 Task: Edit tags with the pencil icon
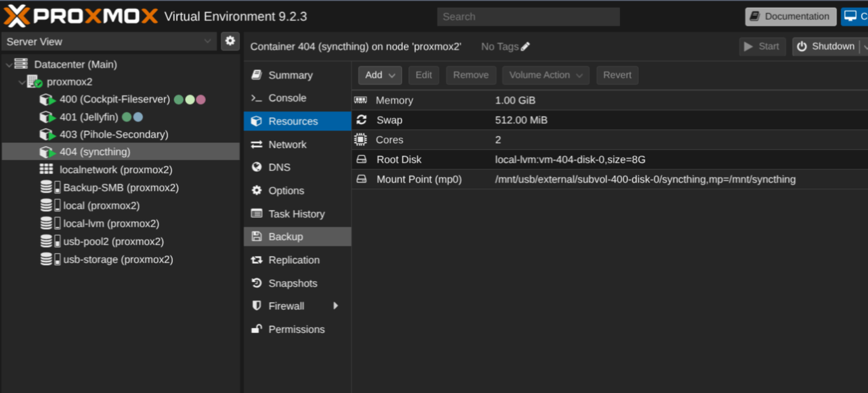[x=525, y=46]
